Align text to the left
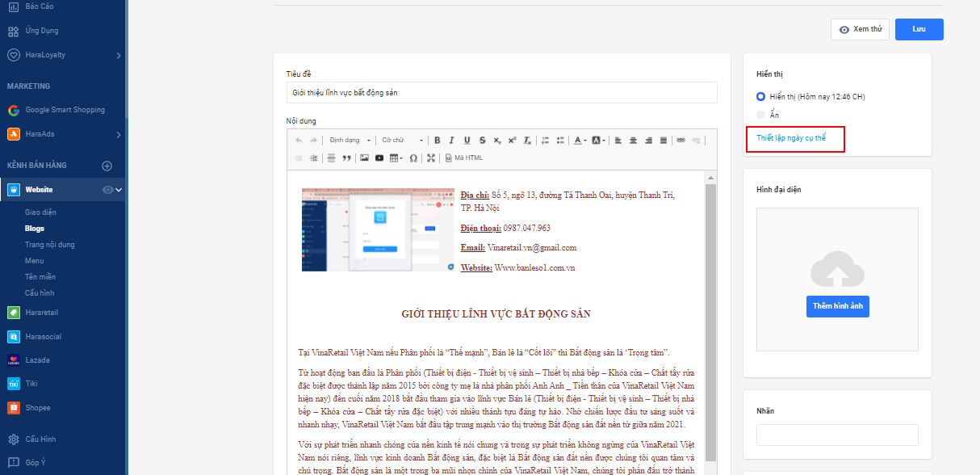Viewport: 980px width, 475px height. 618,140
